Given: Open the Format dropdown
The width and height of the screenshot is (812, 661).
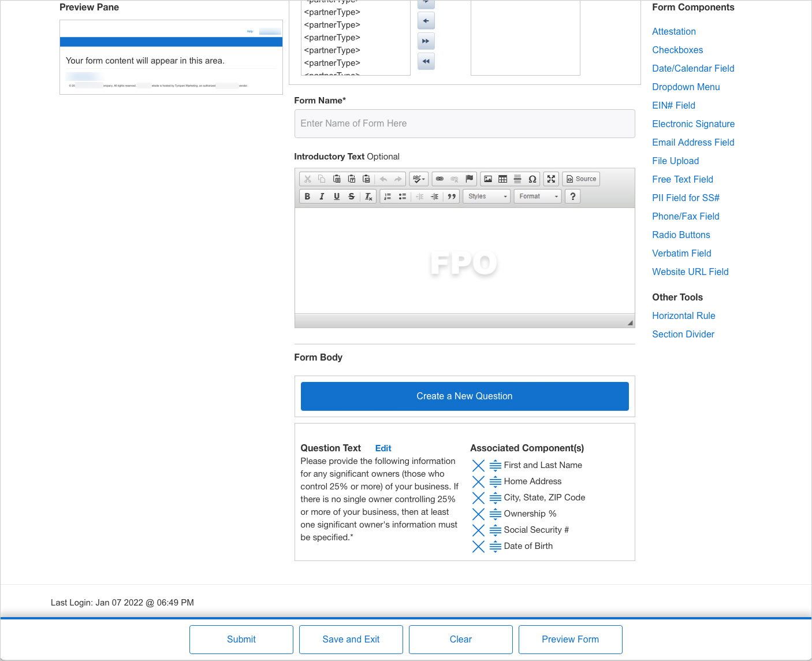Looking at the screenshot, I should [537, 196].
